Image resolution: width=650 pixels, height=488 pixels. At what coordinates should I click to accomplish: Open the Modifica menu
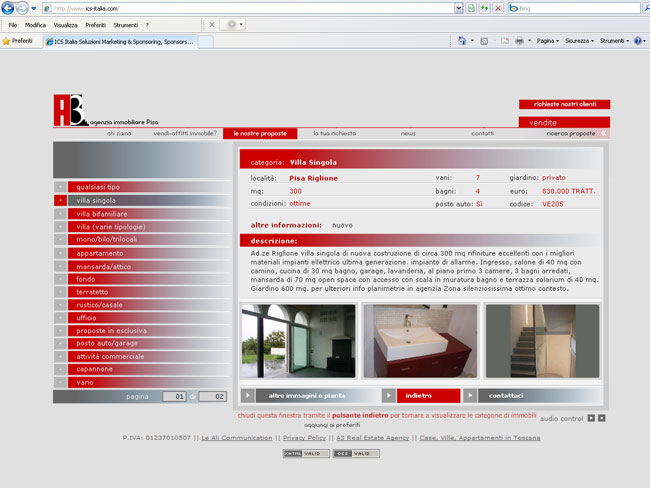(35, 25)
